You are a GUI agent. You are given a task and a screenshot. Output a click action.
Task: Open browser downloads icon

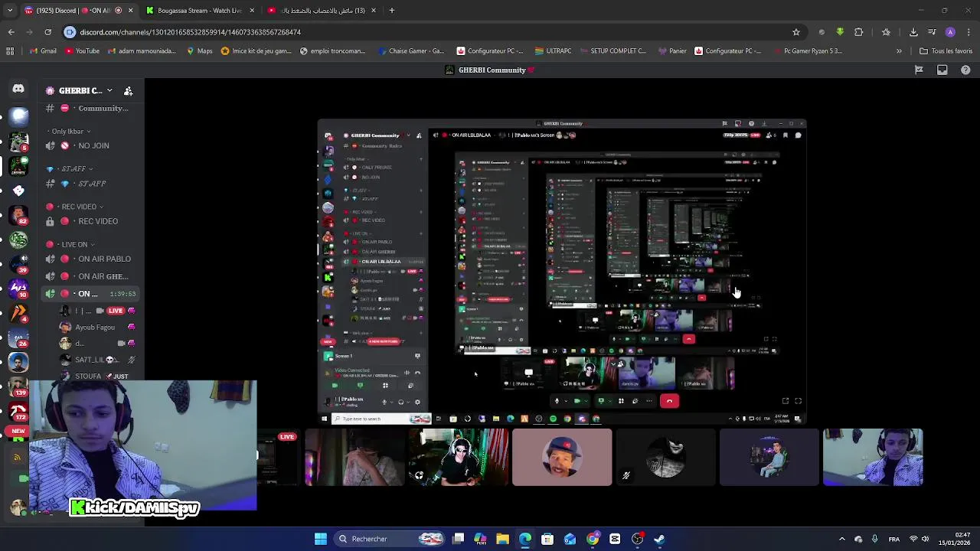tap(913, 32)
